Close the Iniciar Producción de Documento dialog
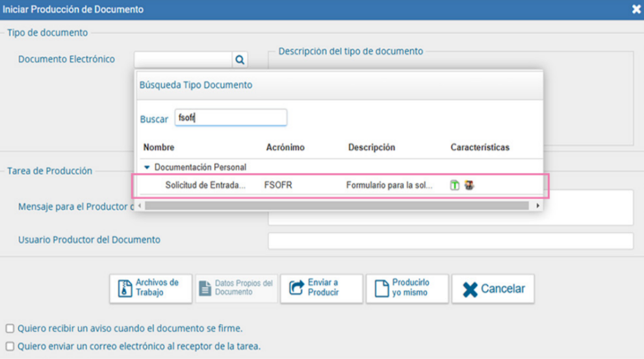644x359 pixels. pyautogui.click(x=636, y=9)
